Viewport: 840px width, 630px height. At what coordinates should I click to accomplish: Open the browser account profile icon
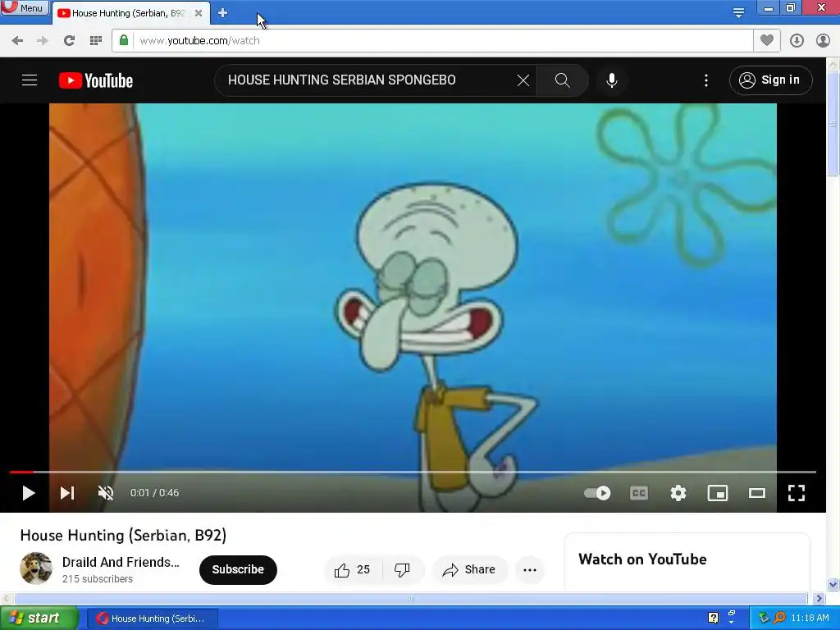coord(823,41)
